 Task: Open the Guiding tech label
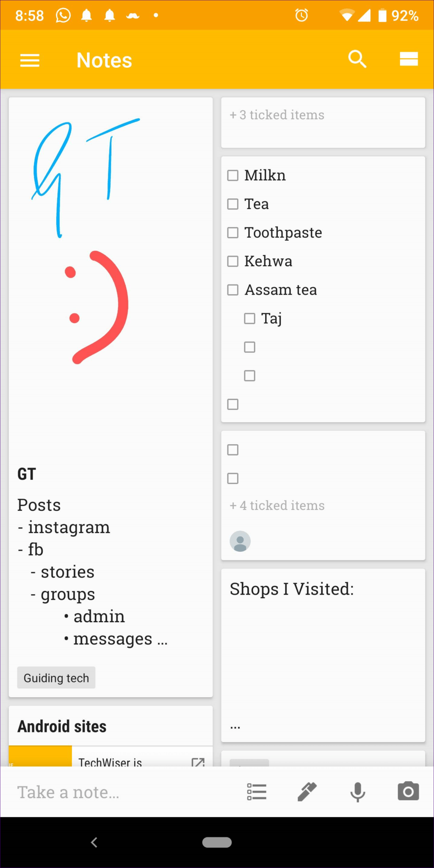click(x=56, y=678)
